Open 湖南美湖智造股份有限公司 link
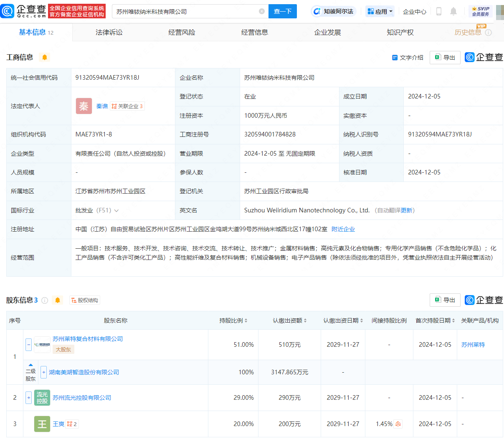 pyautogui.click(x=84, y=372)
